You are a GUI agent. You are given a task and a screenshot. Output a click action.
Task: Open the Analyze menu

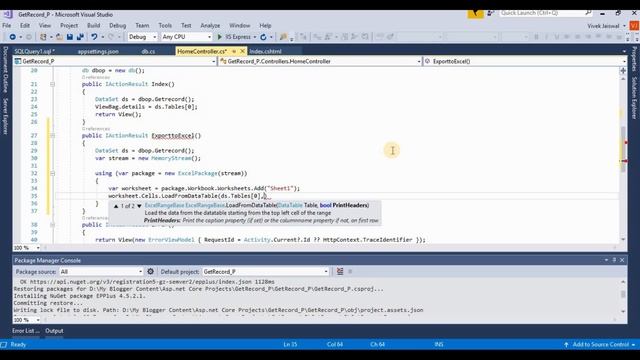210,25
